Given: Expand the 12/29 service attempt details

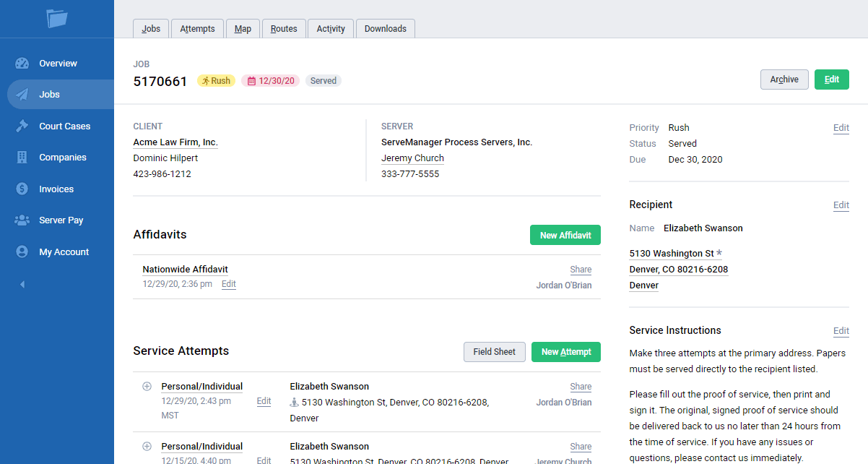Looking at the screenshot, I should pyautogui.click(x=147, y=385).
